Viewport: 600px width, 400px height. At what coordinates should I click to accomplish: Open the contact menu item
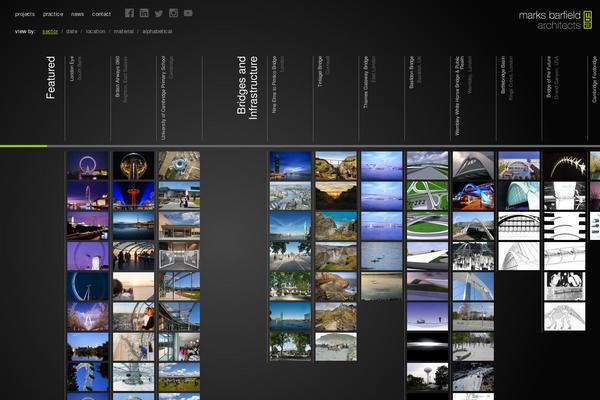click(101, 14)
